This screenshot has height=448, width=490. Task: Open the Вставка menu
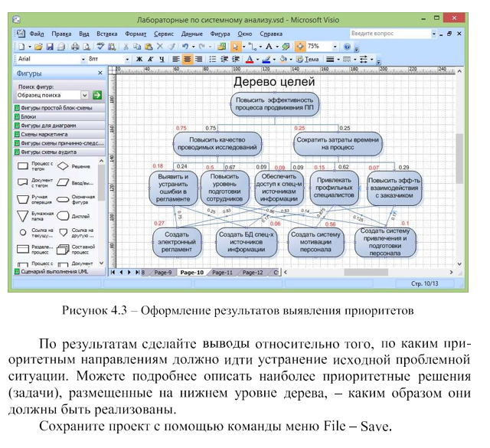(x=106, y=34)
